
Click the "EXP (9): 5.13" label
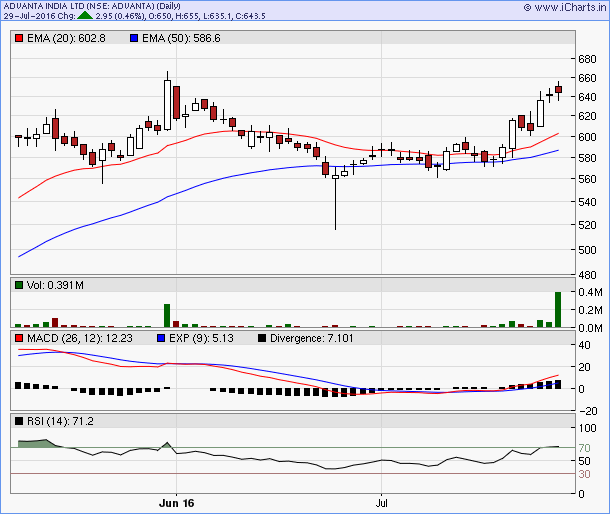[201, 338]
